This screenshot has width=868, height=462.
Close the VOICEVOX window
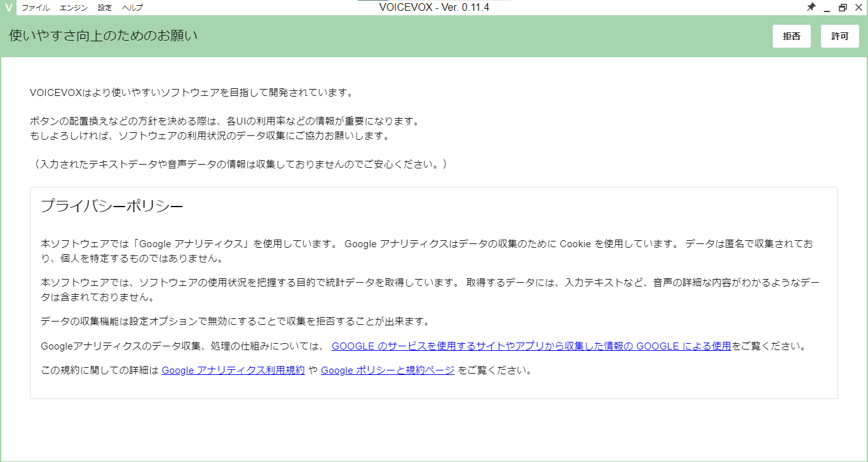858,8
